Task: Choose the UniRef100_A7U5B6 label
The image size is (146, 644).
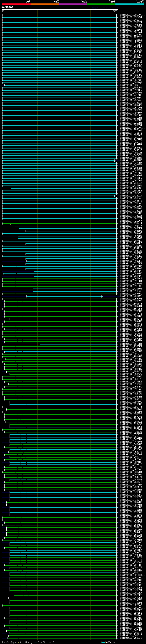Action: [131, 492]
